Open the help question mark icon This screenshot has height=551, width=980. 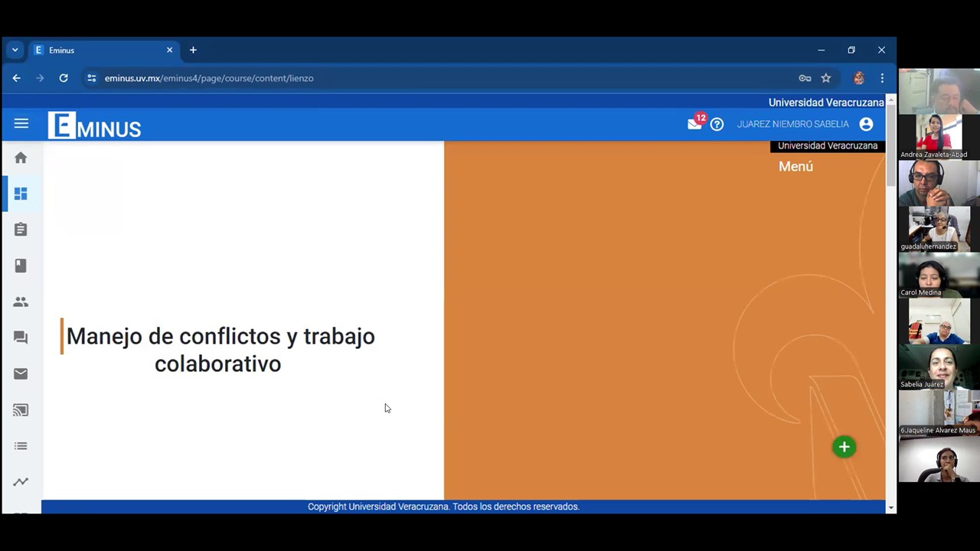point(717,124)
